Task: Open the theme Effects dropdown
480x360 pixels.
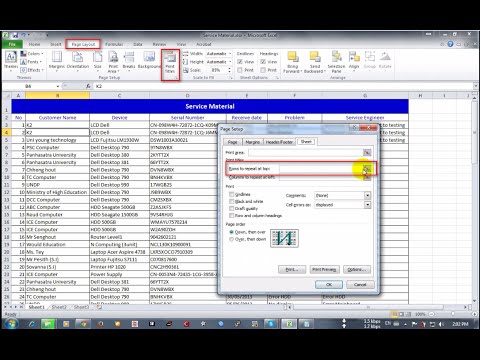Action: click(32, 70)
